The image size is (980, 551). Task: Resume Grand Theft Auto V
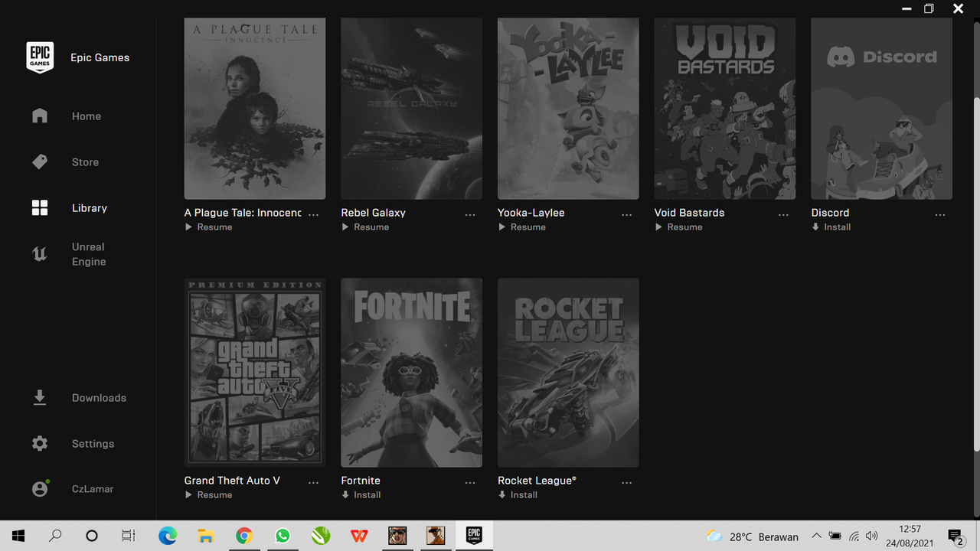coord(208,495)
